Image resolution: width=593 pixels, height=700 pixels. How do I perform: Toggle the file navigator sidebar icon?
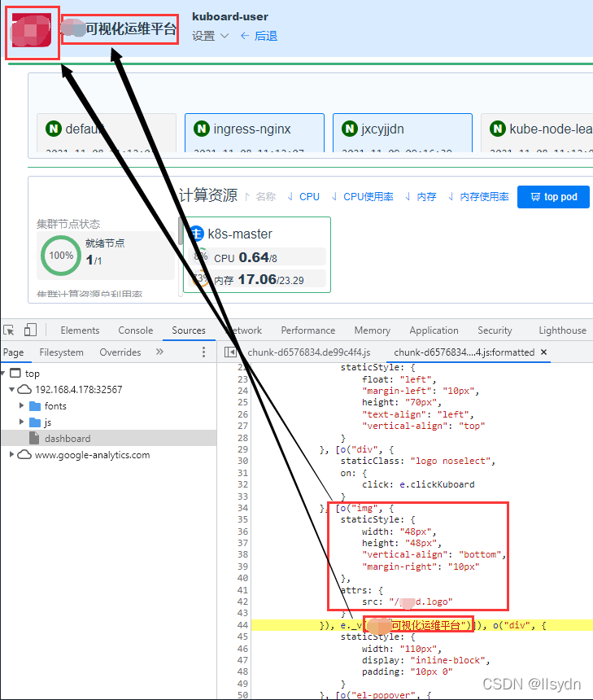[230, 352]
